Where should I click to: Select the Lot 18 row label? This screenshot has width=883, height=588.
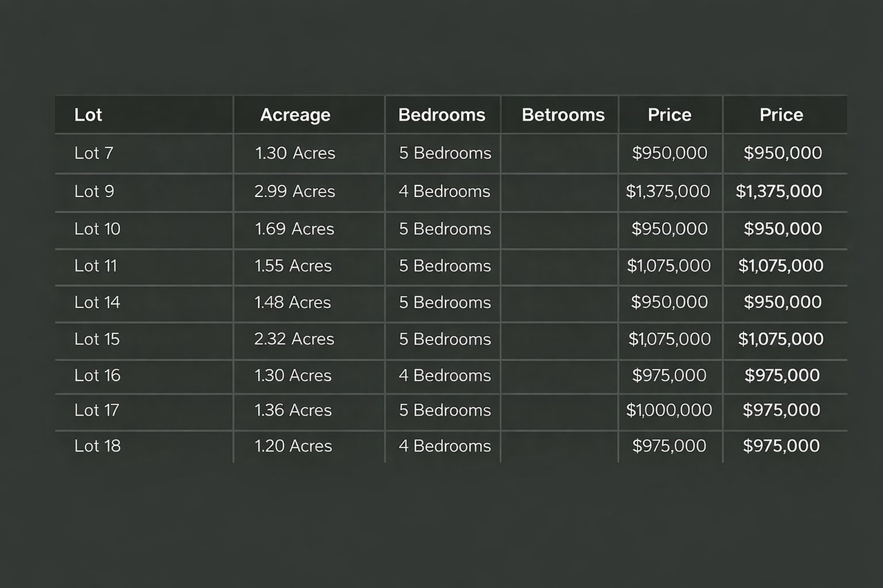coord(97,446)
